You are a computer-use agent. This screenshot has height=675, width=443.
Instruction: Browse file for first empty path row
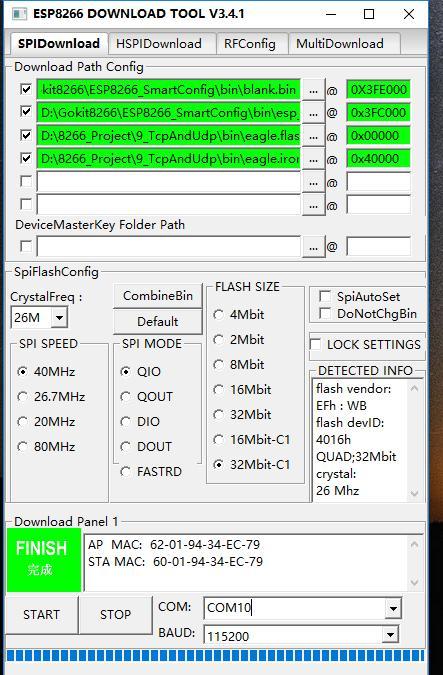click(x=313, y=182)
